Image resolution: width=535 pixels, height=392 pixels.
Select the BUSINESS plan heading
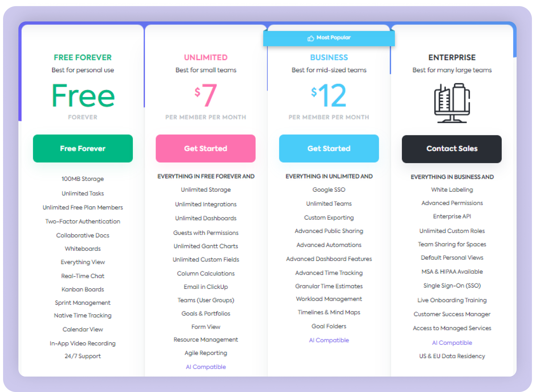(329, 57)
